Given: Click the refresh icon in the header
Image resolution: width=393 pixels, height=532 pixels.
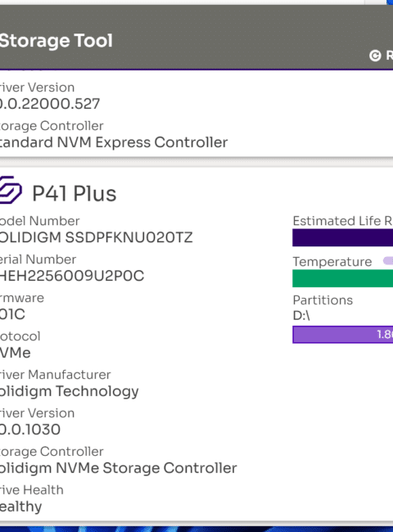Looking at the screenshot, I should tap(375, 56).
